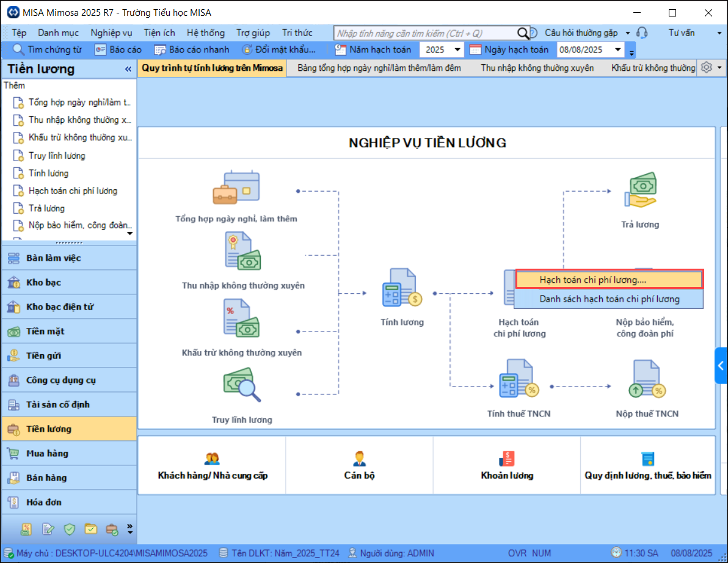Add Trả lương from the Thêm list
Image resolution: width=728 pixels, height=563 pixels.
(46, 208)
